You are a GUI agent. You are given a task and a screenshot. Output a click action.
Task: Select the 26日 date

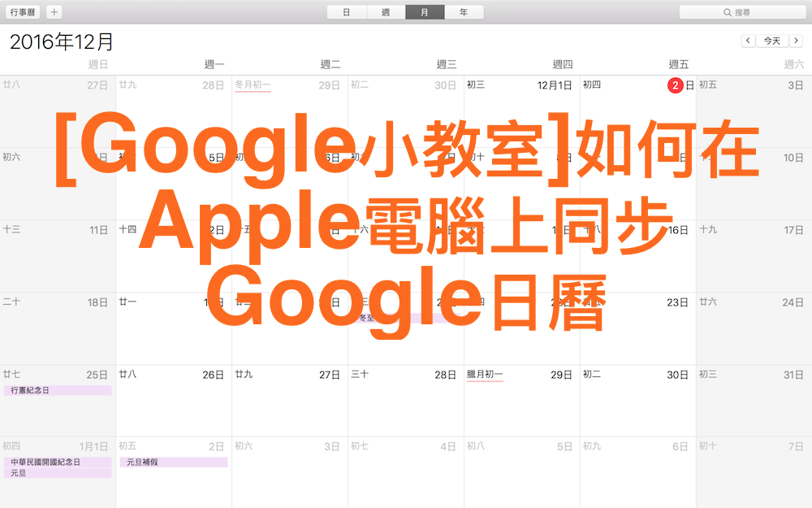coord(214,374)
